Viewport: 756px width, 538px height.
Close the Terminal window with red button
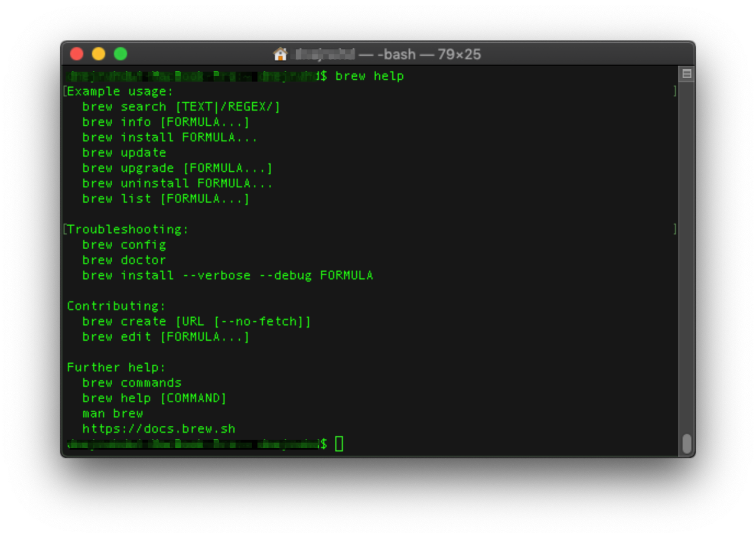[x=77, y=54]
